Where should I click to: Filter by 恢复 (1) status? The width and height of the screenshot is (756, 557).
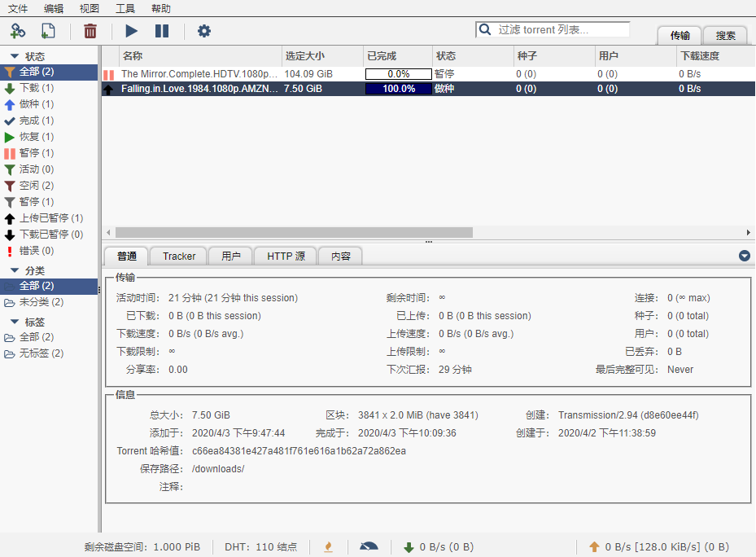pos(49,137)
